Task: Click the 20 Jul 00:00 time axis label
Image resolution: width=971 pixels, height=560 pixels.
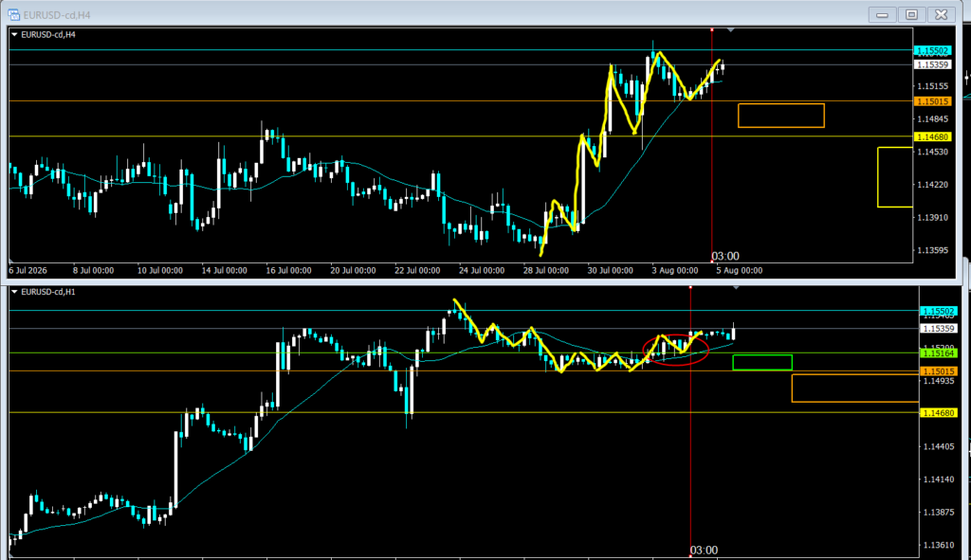Action: pos(353,270)
